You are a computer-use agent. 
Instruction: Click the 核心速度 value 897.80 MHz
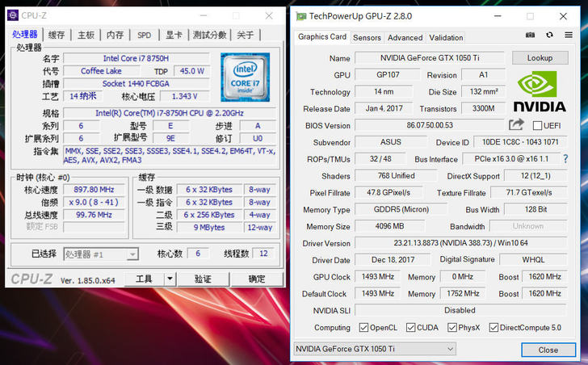point(94,190)
